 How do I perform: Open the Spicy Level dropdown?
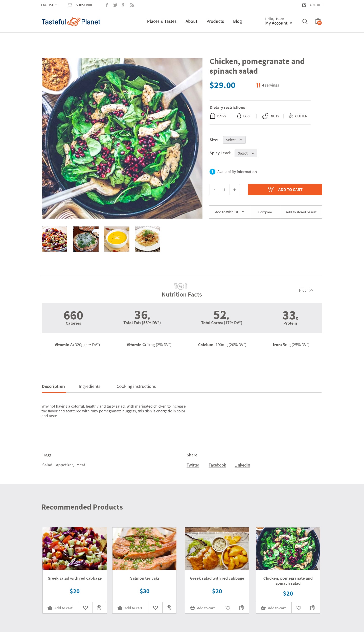click(246, 153)
